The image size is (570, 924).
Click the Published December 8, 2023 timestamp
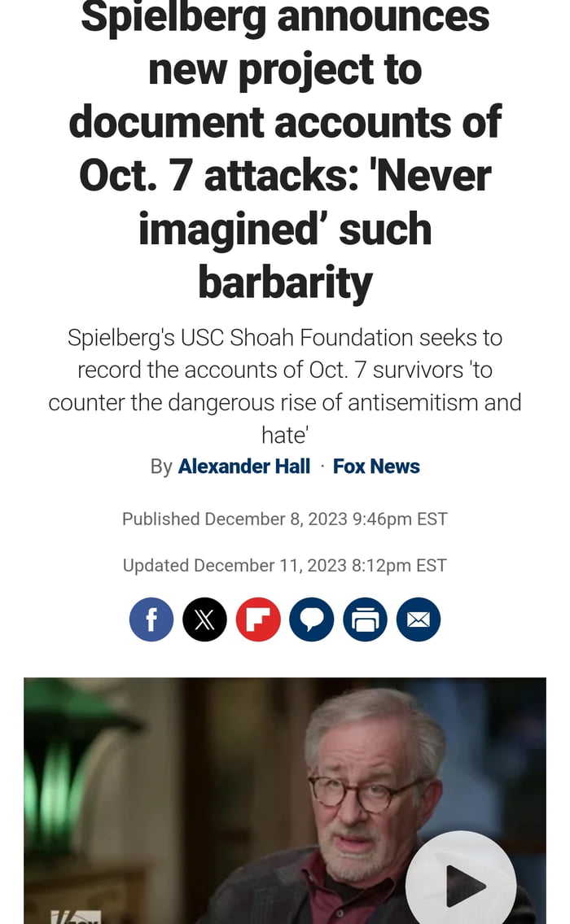(x=285, y=519)
